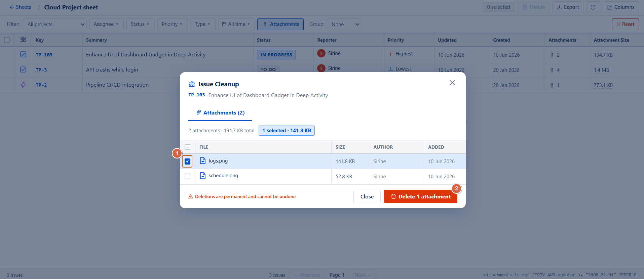Open the All time date filter
The image size is (644, 279).
(236, 24)
